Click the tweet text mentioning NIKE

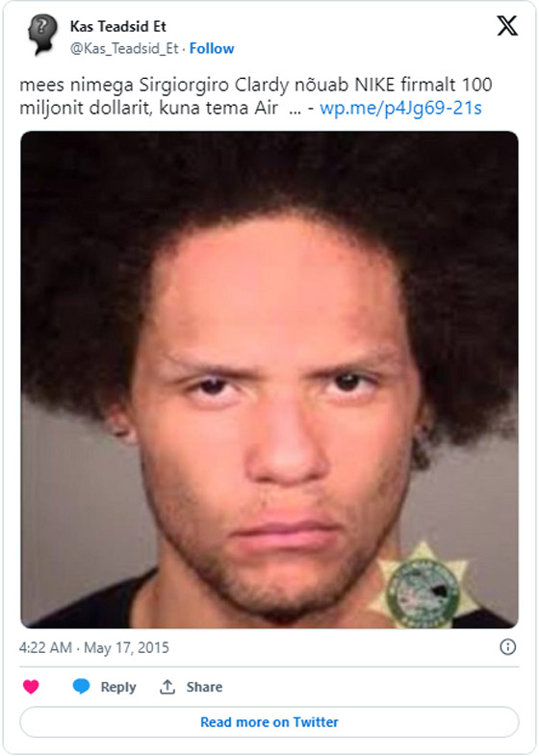[x=256, y=96]
